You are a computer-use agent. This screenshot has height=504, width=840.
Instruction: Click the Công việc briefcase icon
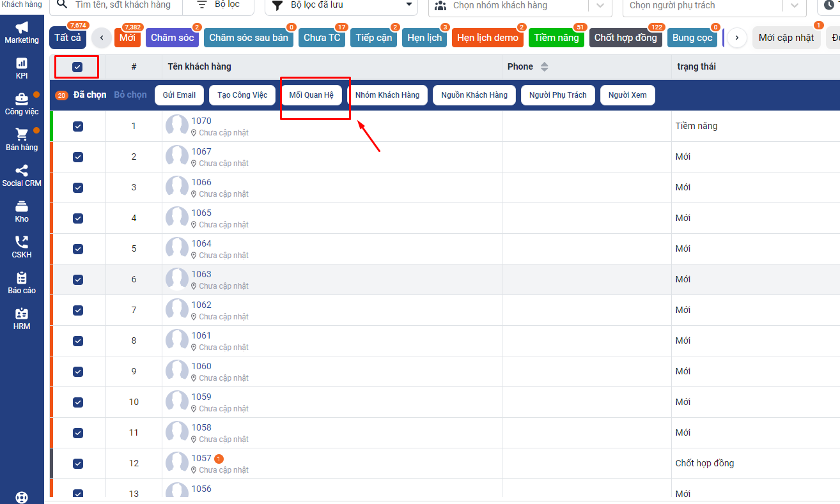pos(22,99)
